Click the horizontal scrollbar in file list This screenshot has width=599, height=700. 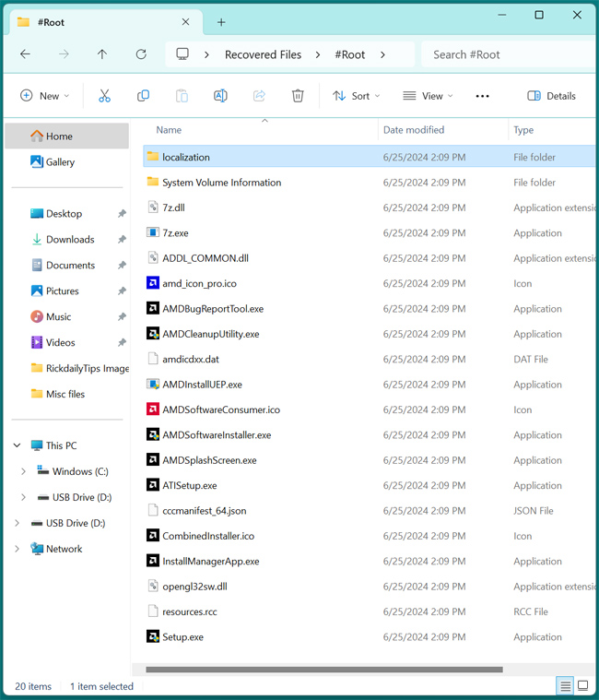tap(324, 670)
